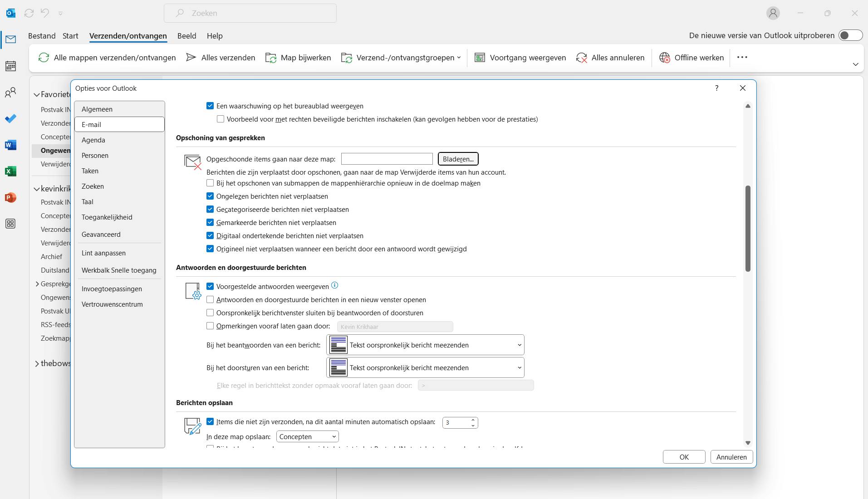Uncheck Een waarschuwing op het bureaublad weergeven
Image resolution: width=868 pixels, height=499 pixels.
[x=210, y=106]
